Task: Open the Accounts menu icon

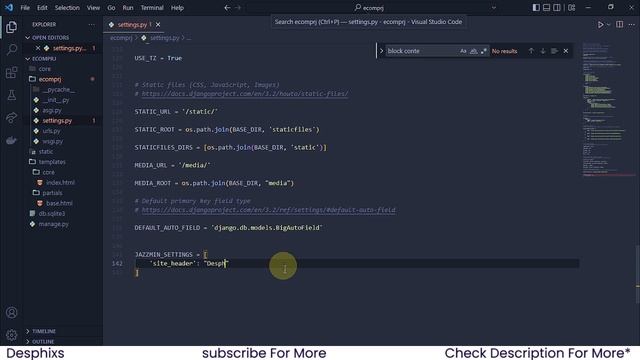Action: tap(11, 313)
